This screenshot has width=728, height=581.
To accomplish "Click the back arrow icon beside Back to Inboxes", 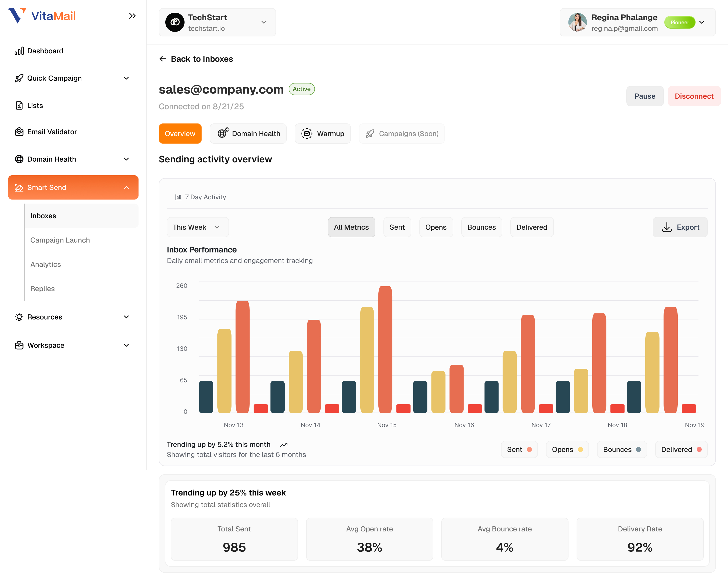I will pyautogui.click(x=163, y=59).
